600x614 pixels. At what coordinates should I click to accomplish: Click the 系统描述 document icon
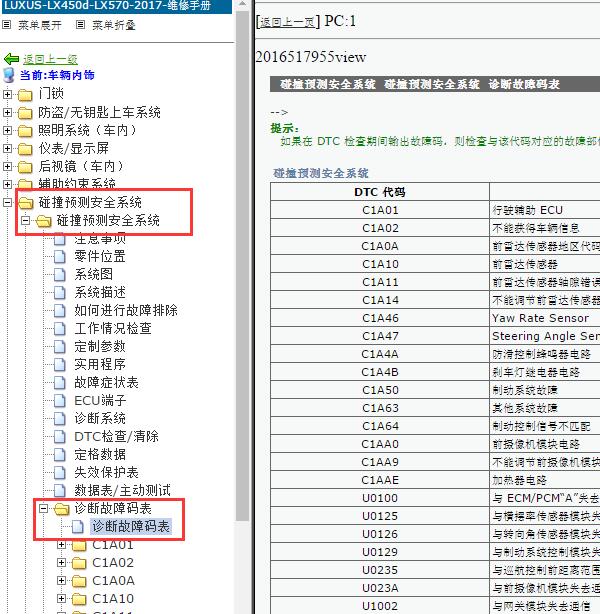60,293
